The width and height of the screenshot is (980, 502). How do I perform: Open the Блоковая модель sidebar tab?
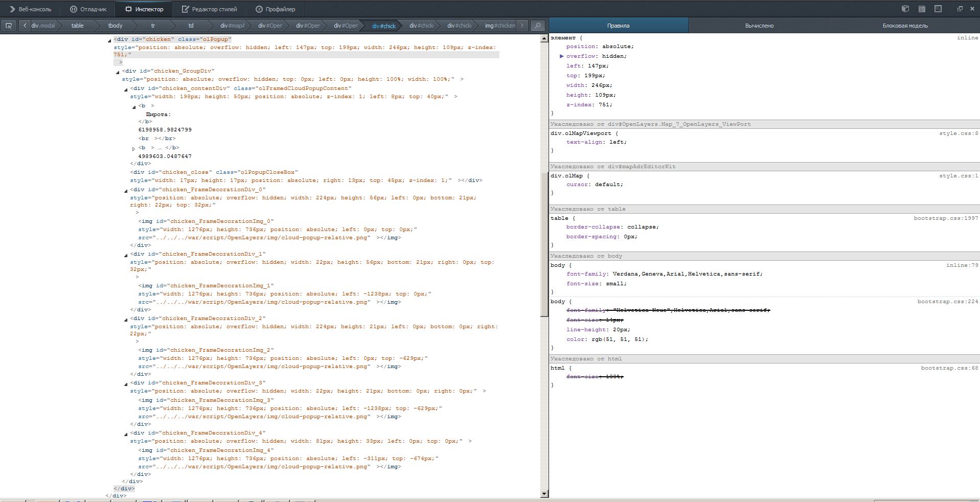pos(904,26)
